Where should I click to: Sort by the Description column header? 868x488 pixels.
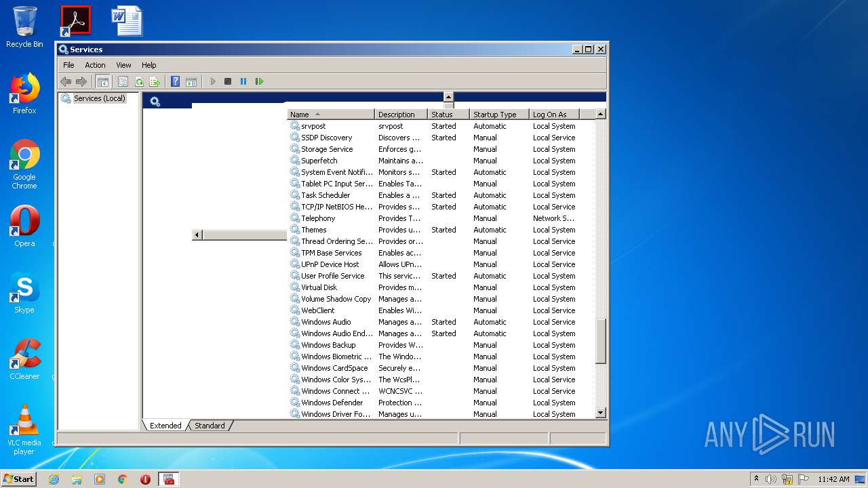[x=401, y=115]
